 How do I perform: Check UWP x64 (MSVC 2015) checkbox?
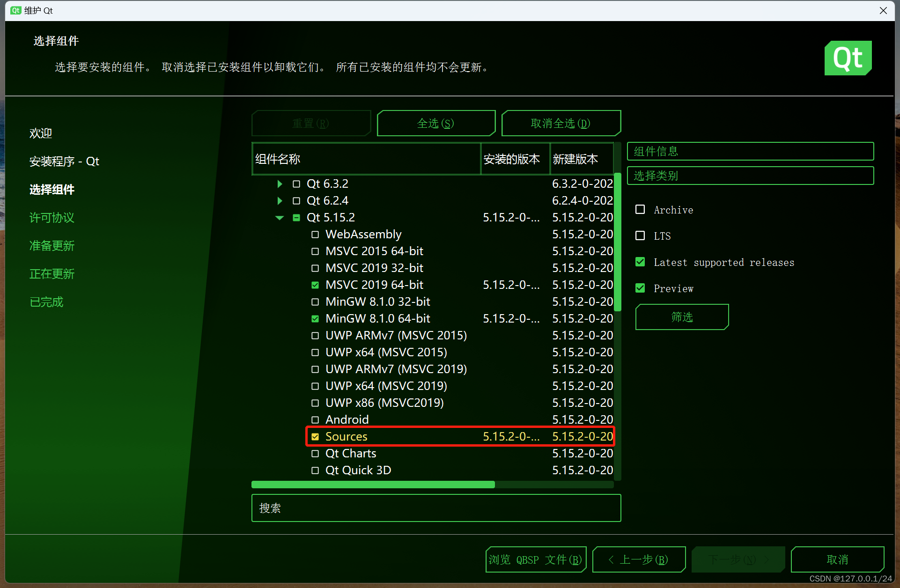[315, 353]
